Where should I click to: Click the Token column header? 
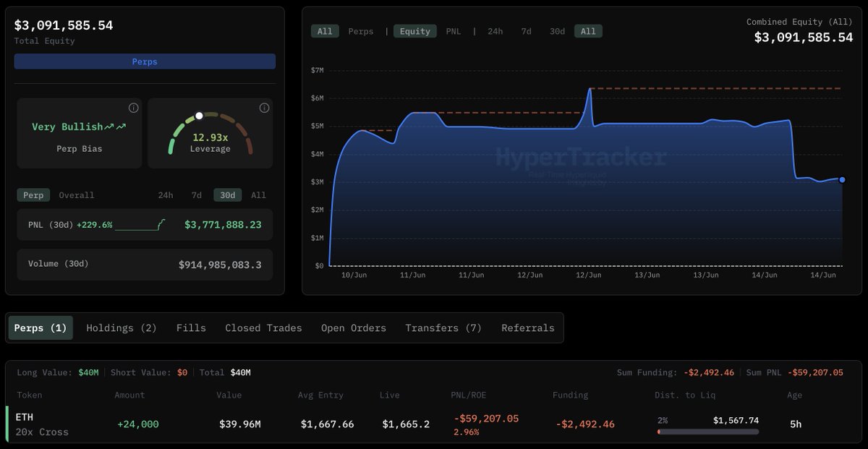29,395
